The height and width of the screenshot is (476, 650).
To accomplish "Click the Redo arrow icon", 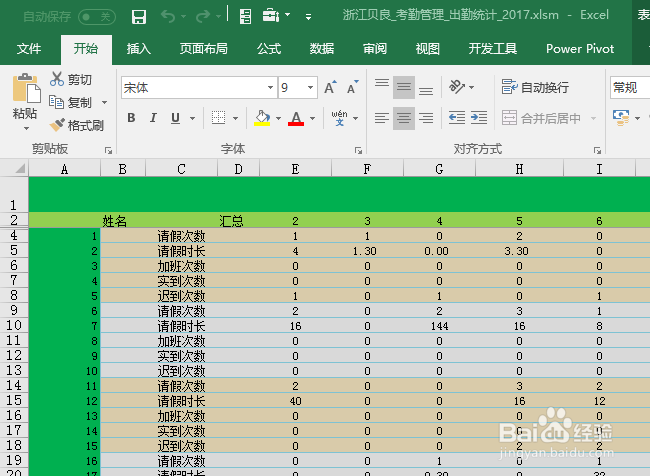I will tap(203, 17).
